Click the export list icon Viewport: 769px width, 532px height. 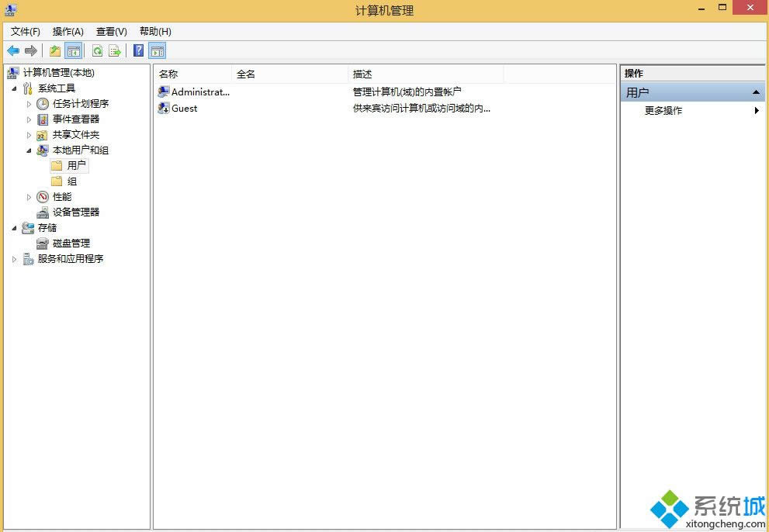pos(115,50)
